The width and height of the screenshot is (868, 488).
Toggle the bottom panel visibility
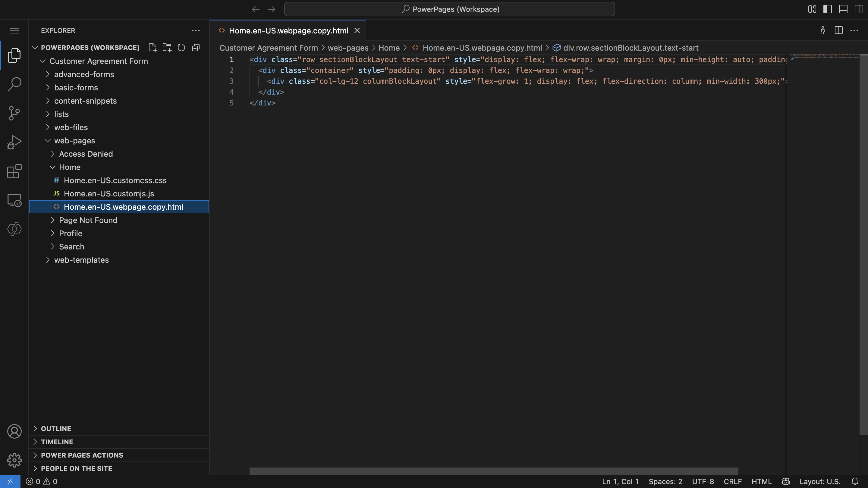[x=843, y=9]
